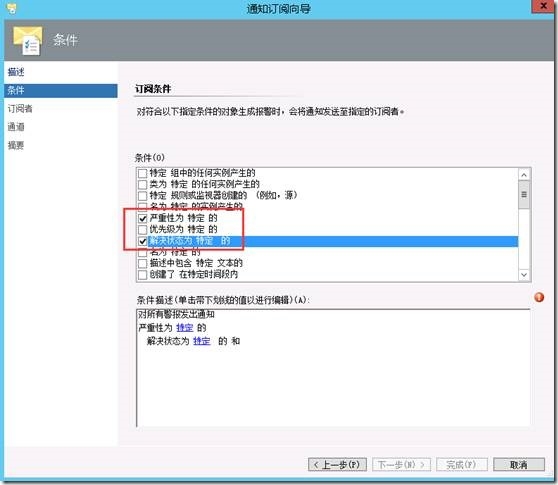Check '名为 特定 的' checkbox below the highlighted row

142,252
